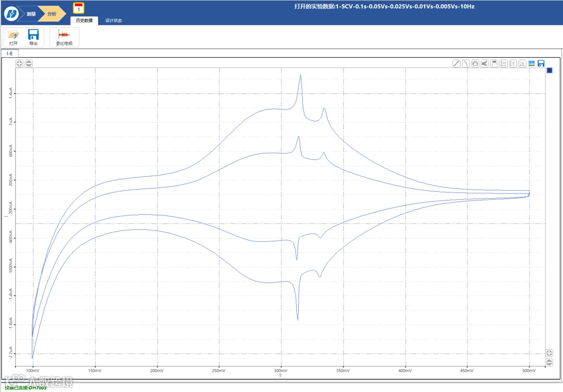Open the 历史数据 tab

[x=84, y=20]
